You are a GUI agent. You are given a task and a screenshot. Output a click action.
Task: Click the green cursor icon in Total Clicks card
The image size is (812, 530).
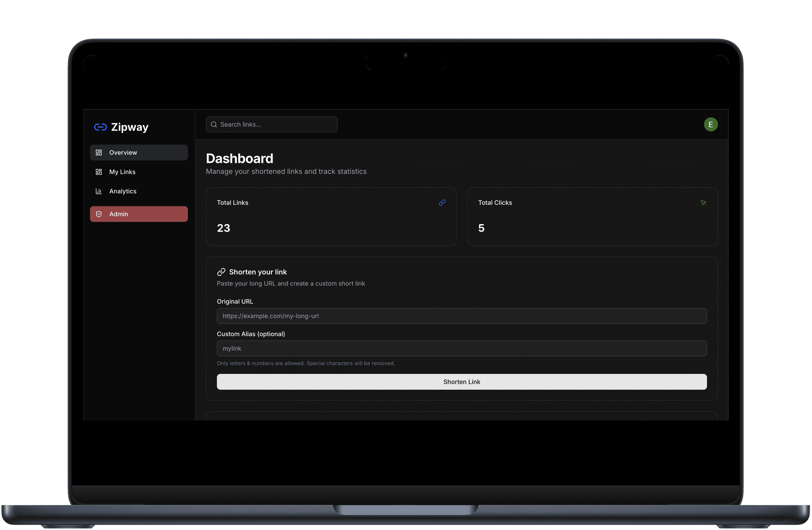(703, 203)
